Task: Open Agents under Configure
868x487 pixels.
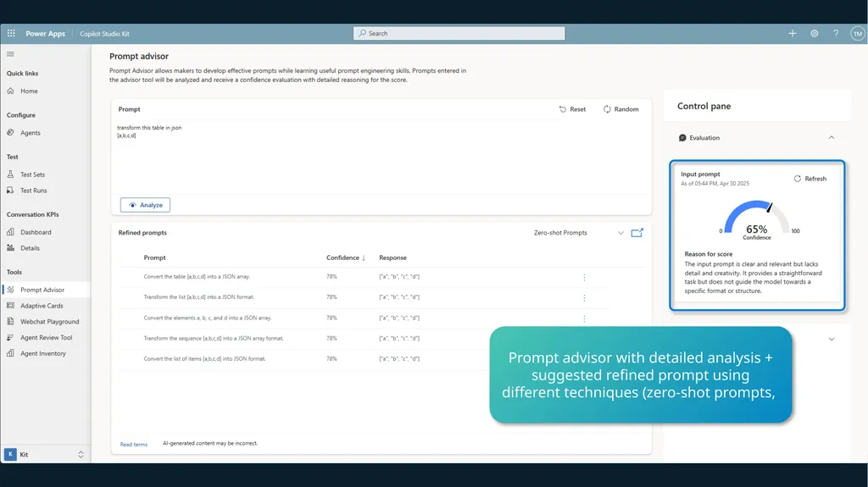Action: click(x=31, y=133)
